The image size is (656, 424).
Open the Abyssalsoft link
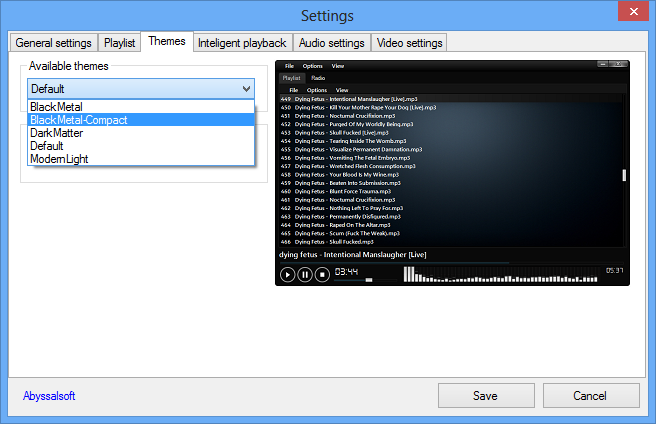(x=49, y=396)
